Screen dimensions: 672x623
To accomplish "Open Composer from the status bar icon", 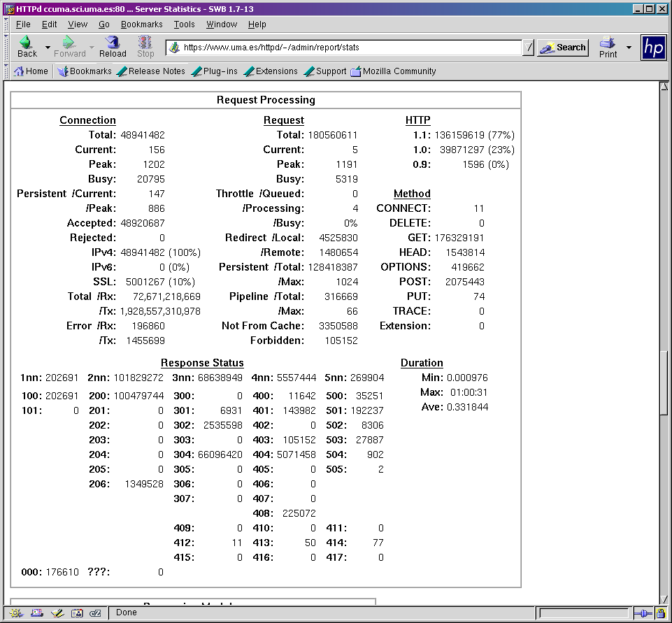I will [x=57, y=613].
